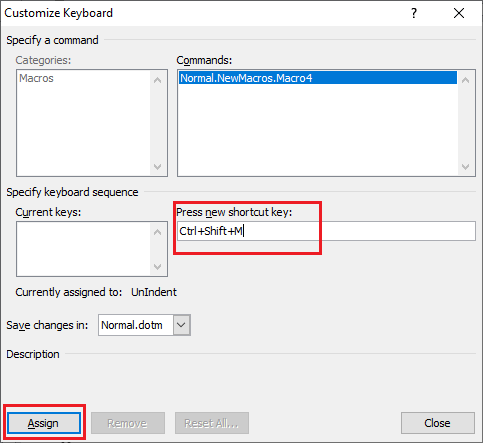
Task: Click the Current keys down arrow
Action: pyautogui.click(x=158, y=266)
